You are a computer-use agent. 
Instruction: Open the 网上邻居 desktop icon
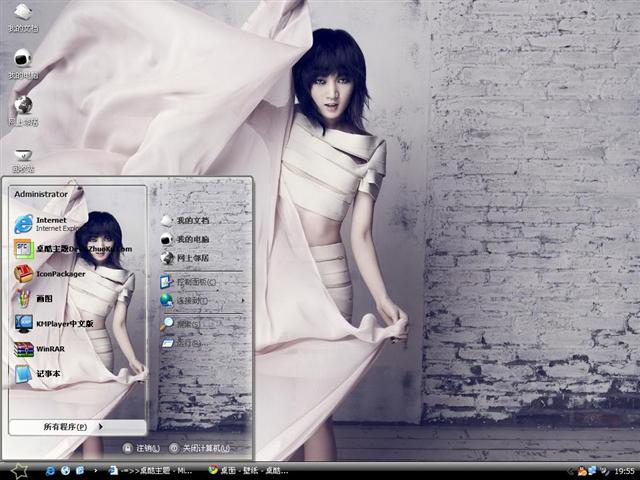[x=22, y=108]
